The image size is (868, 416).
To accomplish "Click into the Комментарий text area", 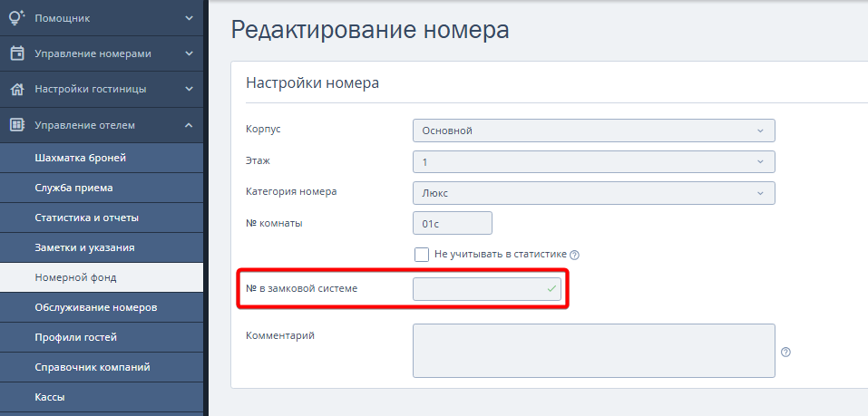I will tap(593, 350).
